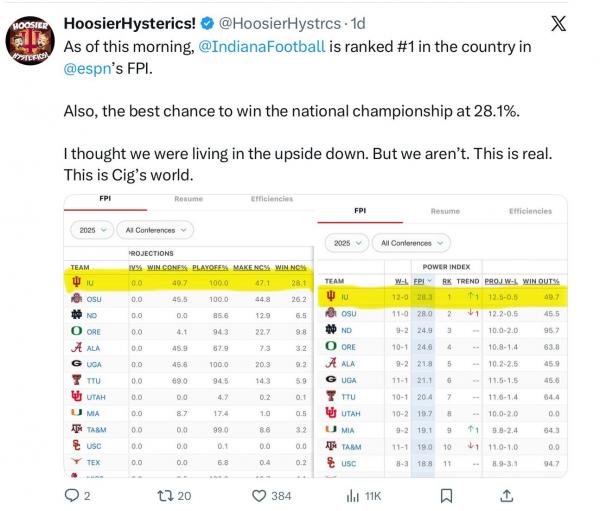Click the reply comment icon
This screenshot has width=600, height=511.
pos(71,494)
